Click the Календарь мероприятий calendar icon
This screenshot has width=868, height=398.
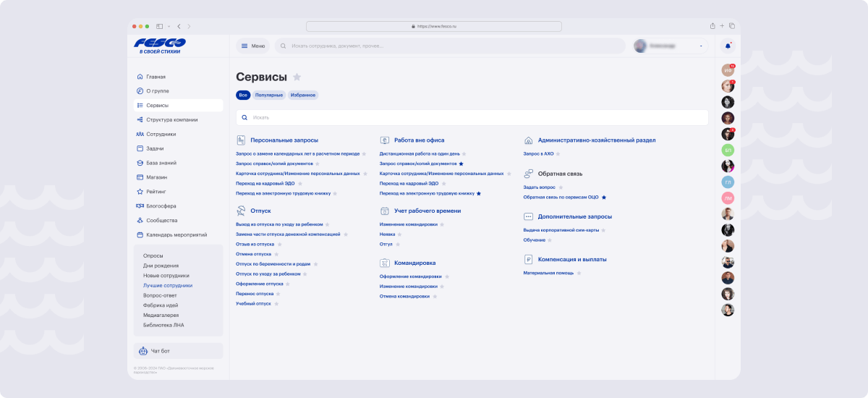click(140, 234)
